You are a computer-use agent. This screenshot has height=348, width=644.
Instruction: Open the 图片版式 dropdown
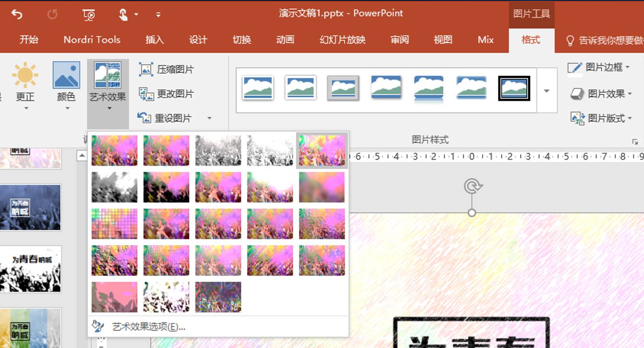tap(601, 118)
